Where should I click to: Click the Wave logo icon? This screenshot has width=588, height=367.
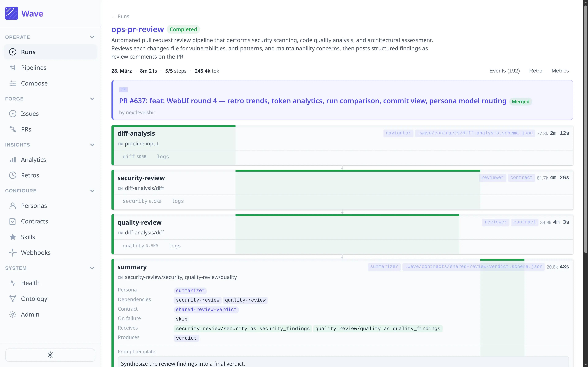click(x=11, y=13)
